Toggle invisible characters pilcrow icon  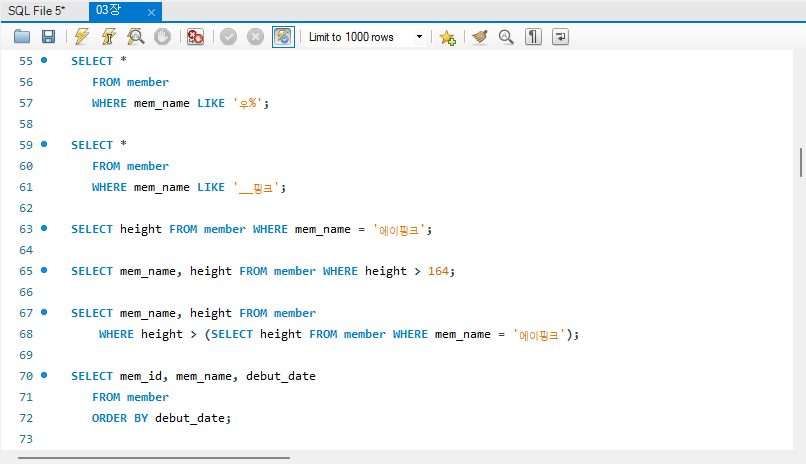tap(533, 36)
